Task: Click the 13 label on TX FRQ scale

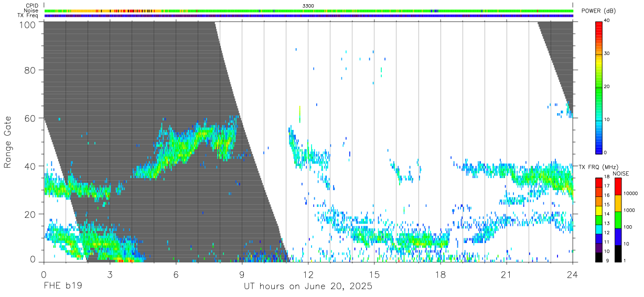Action: [x=606, y=223]
